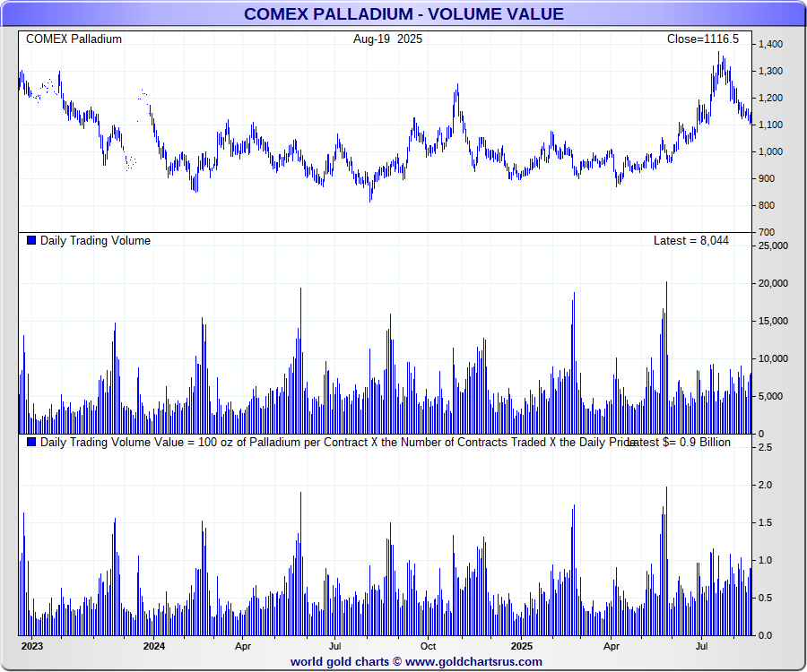Click the '15,000' volume axis label

[774, 321]
